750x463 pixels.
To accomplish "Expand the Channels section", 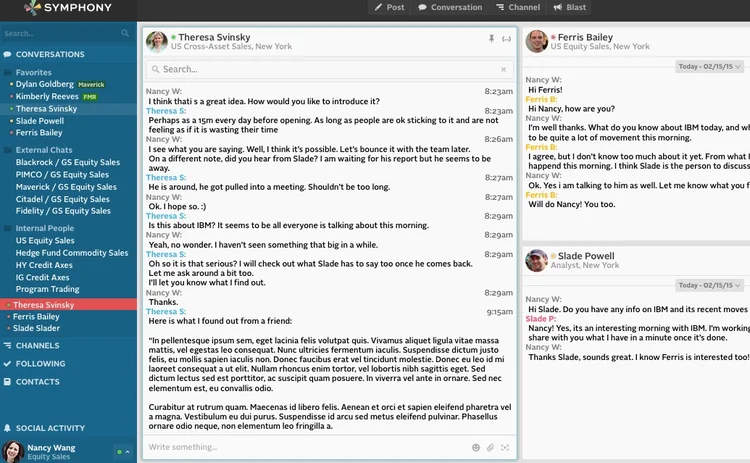I will click(x=37, y=345).
